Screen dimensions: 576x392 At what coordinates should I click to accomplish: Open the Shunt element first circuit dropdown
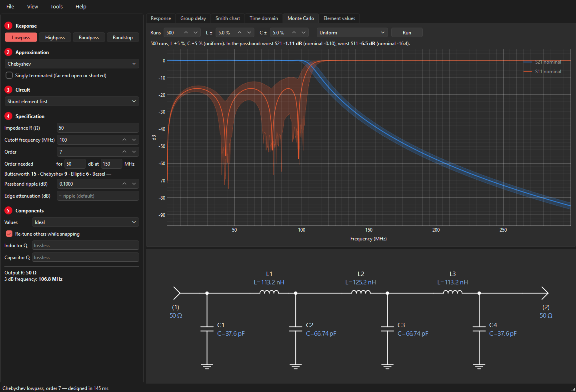72,101
